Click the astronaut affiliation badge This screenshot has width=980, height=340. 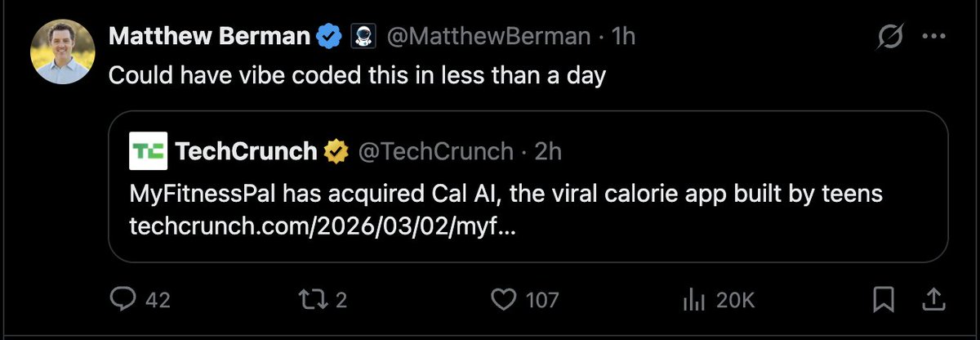pos(361,37)
